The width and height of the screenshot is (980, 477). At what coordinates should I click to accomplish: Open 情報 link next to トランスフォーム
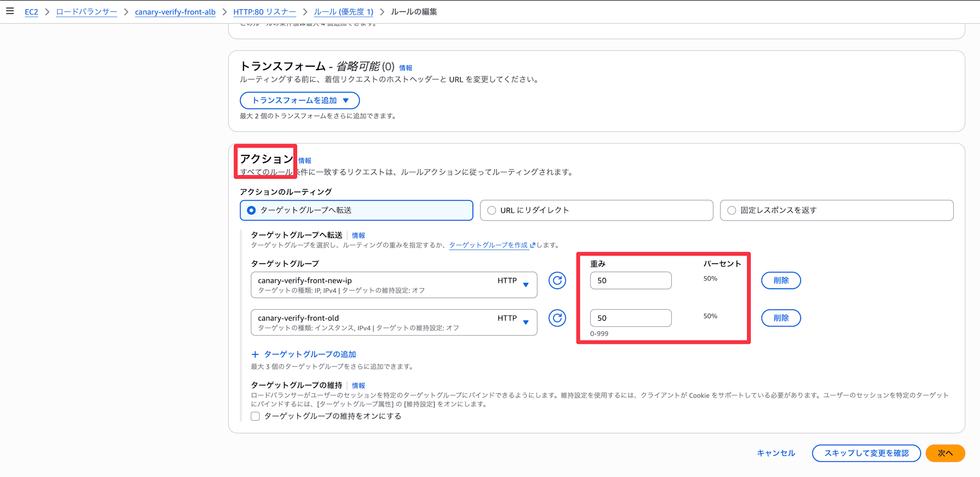pyautogui.click(x=406, y=68)
